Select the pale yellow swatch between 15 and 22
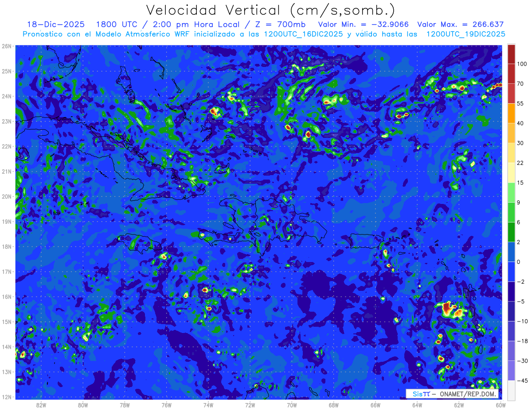Screen dimensions: 532x411 tap(511, 172)
